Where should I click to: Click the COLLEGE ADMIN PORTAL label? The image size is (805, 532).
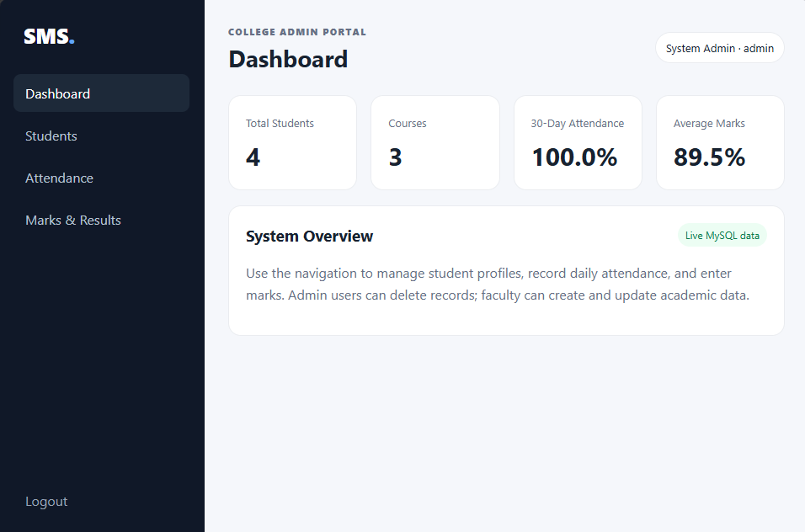pos(297,32)
